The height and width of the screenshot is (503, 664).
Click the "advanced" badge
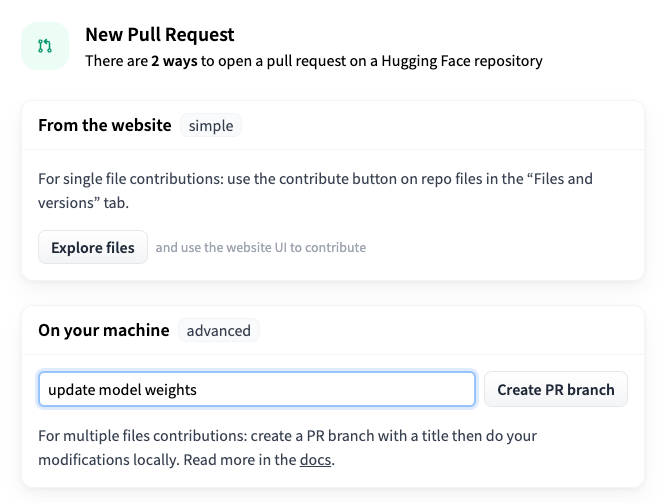[x=218, y=330]
